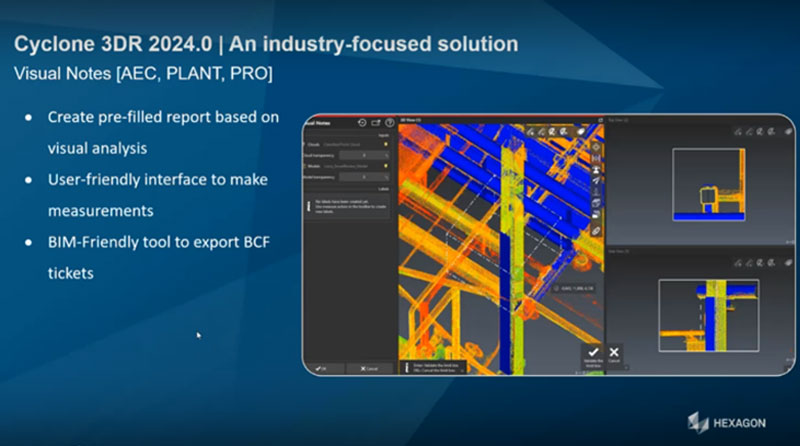Screen dimensions: 800x446
Task: Select the 3D box tool in vertical toolbar
Action: click(596, 203)
